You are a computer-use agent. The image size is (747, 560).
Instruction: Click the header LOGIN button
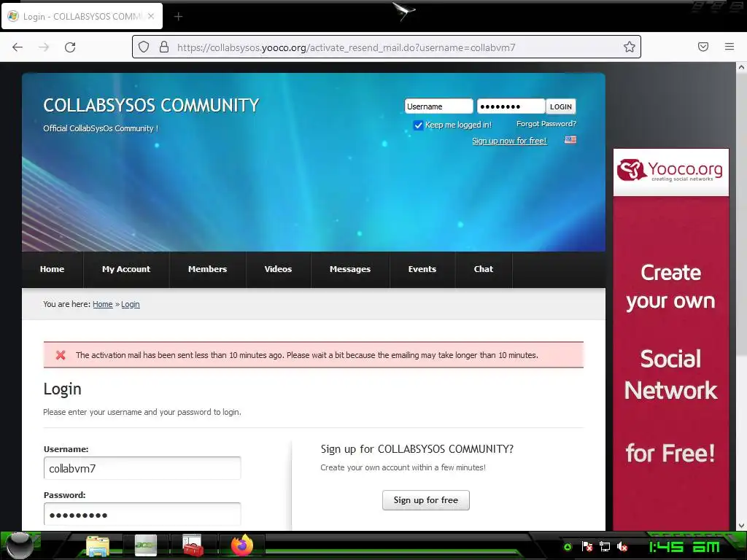561,106
